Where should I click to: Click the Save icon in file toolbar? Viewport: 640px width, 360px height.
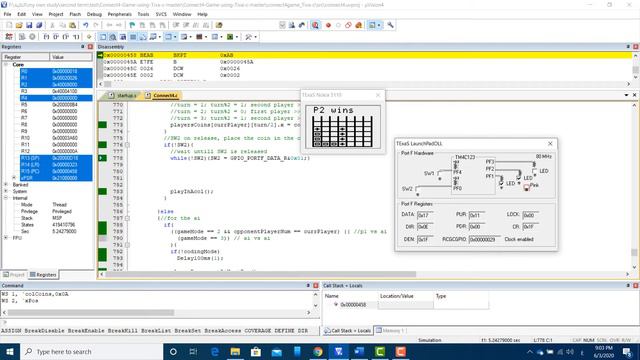click(29, 25)
